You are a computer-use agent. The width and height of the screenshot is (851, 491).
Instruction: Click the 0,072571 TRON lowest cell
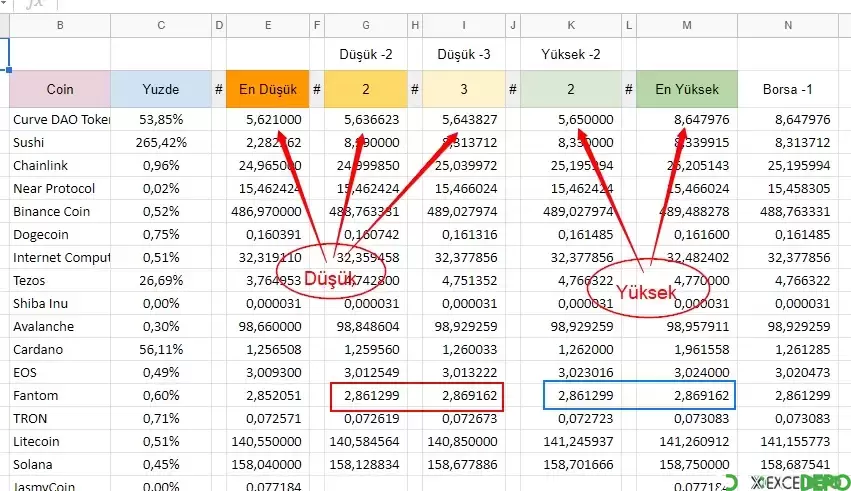point(268,418)
